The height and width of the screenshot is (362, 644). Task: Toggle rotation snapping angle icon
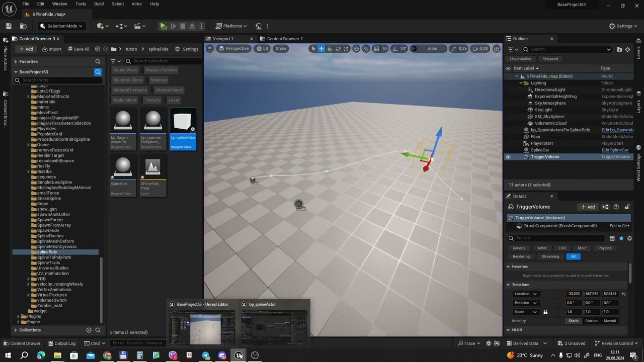pyautogui.click(x=395, y=49)
